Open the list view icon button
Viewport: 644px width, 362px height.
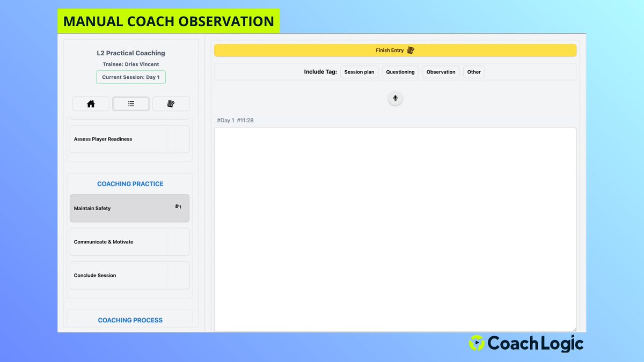[x=131, y=104]
